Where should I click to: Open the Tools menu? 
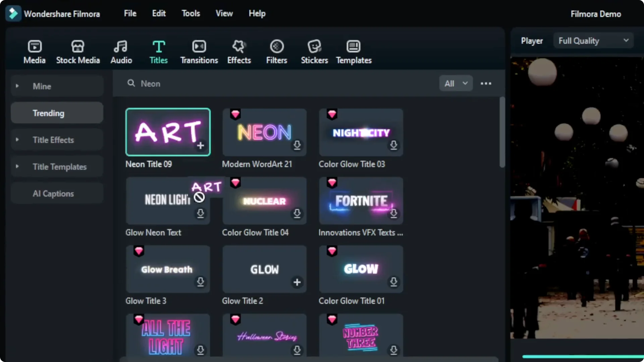(x=191, y=13)
